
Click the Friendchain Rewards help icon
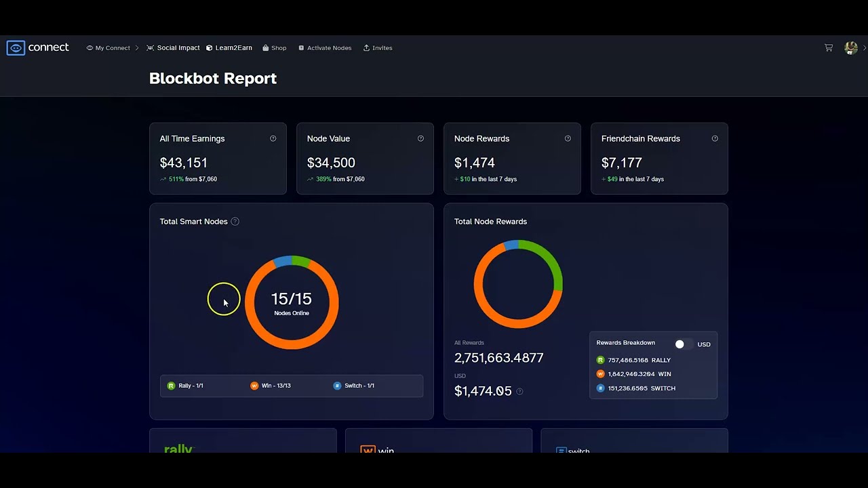[715, 138]
